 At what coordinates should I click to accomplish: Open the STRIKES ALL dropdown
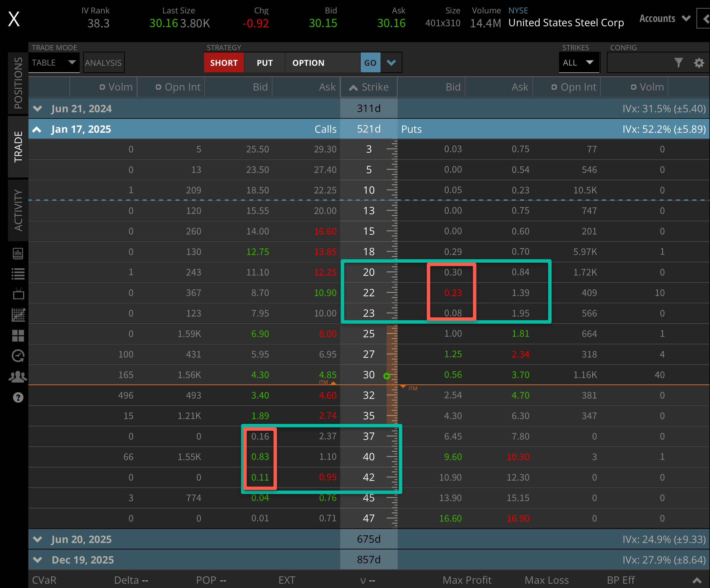pos(579,63)
